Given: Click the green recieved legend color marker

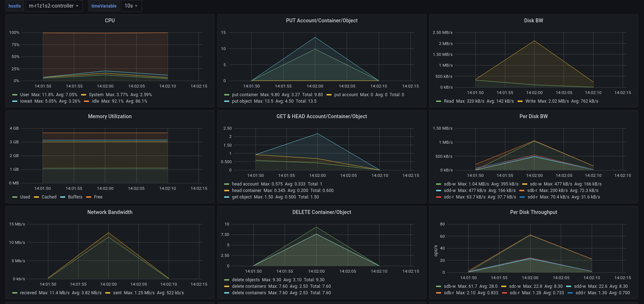Looking at the screenshot, I should click(x=15, y=293).
